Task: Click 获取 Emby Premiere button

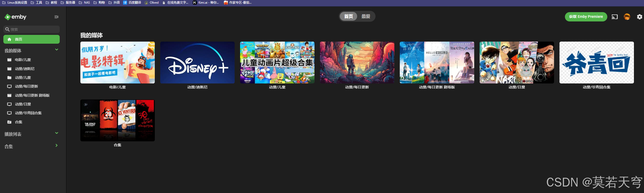Action: coord(586,17)
